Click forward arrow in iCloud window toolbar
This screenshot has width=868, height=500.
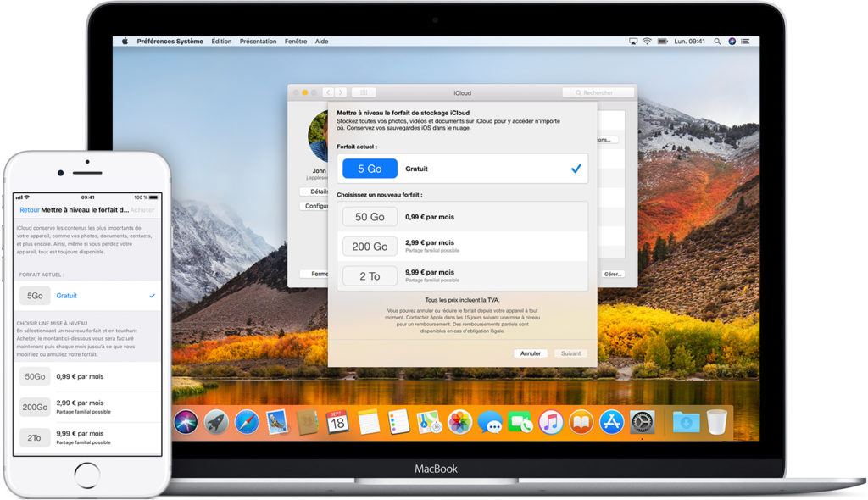point(341,92)
